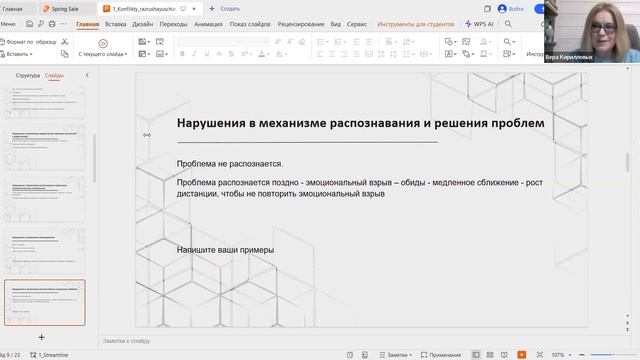640x360 pixels.
Task: Click the Copy icon below scissors
Action: [65, 54]
